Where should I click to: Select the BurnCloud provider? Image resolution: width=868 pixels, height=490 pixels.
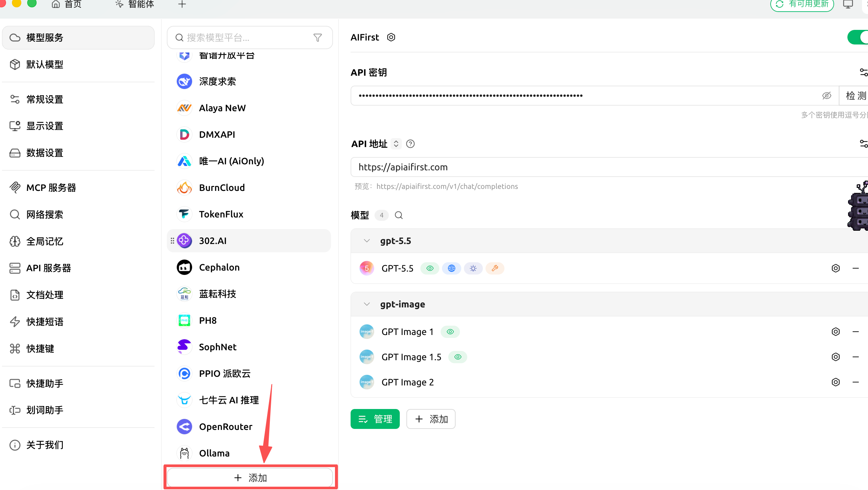click(x=249, y=188)
